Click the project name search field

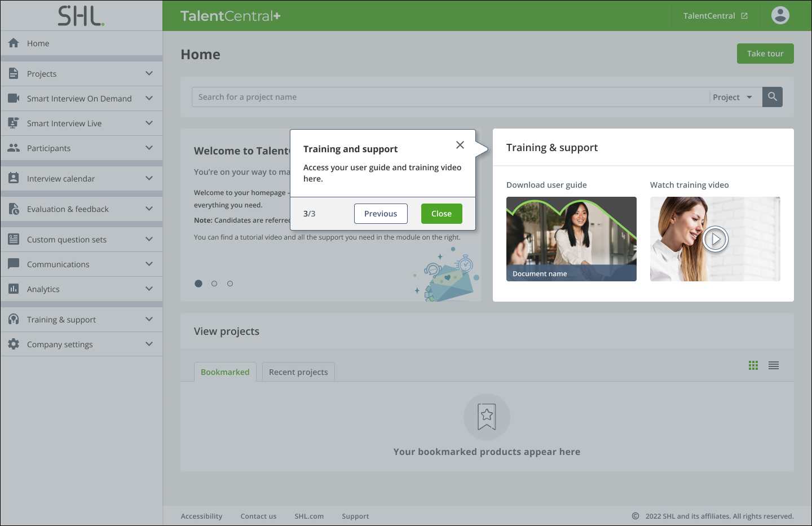pyautogui.click(x=450, y=97)
